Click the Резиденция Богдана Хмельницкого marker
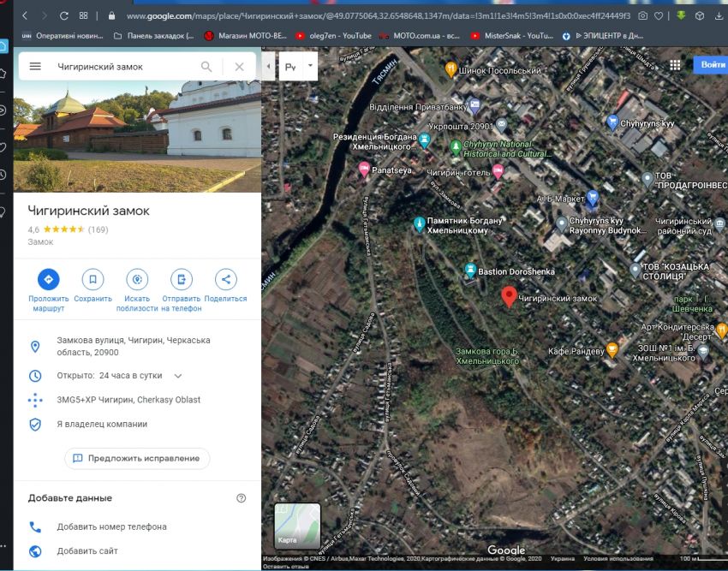This screenshot has height=571, width=728. 424,140
